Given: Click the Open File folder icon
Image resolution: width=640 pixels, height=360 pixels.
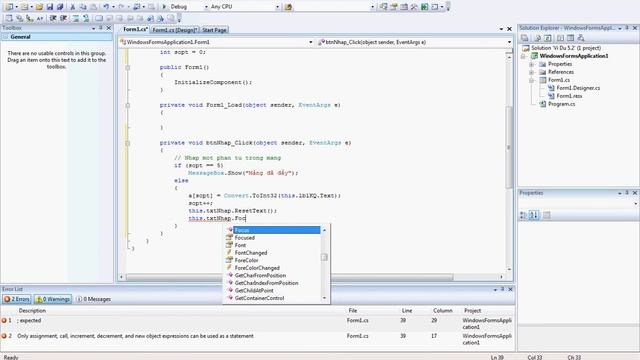Looking at the screenshot, I should click(x=39, y=7).
